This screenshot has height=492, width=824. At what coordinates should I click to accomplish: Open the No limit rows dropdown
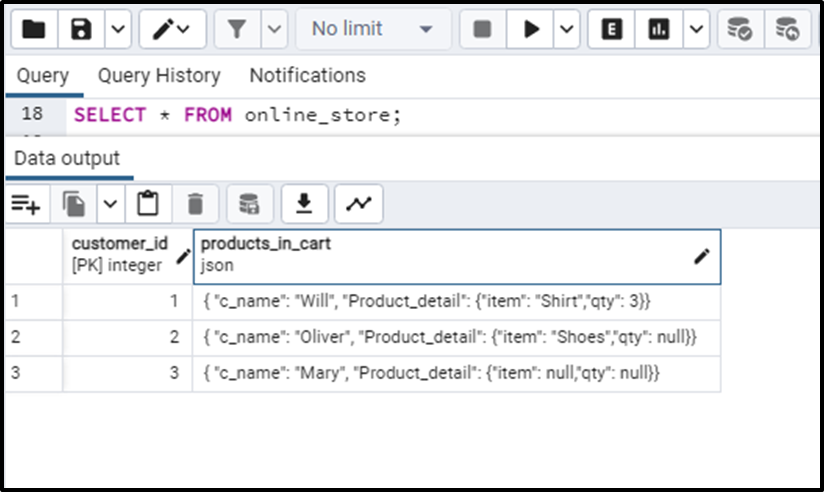[x=373, y=29]
